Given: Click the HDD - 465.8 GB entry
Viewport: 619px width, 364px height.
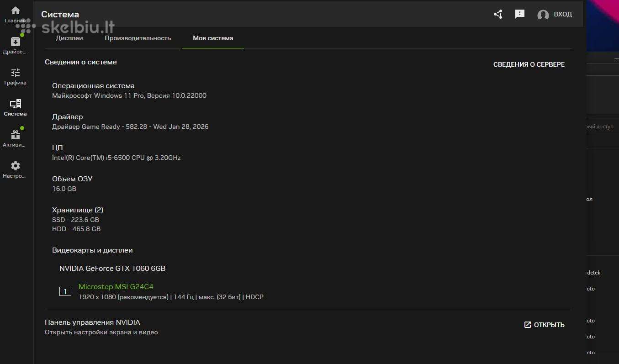Looking at the screenshot, I should [76, 229].
